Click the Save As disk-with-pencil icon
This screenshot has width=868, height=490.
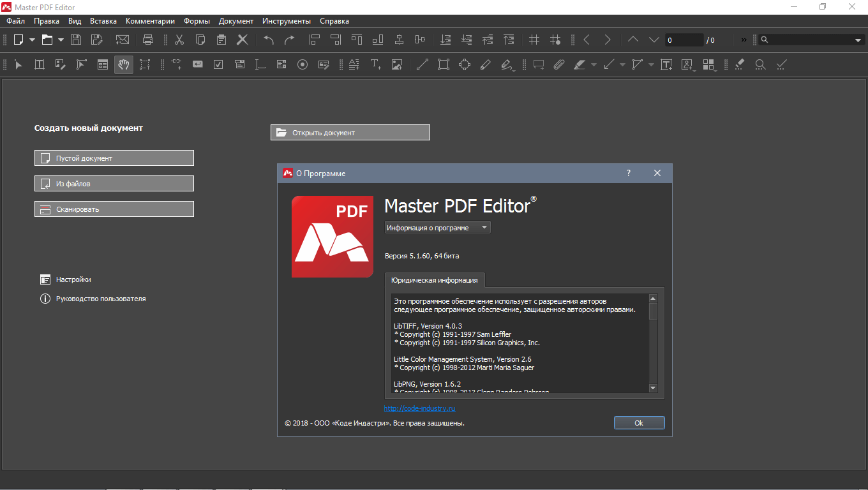(x=96, y=40)
